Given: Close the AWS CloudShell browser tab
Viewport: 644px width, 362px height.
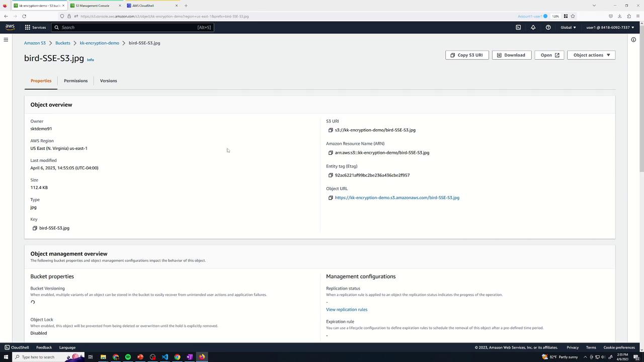Looking at the screenshot, I should coord(177,6).
